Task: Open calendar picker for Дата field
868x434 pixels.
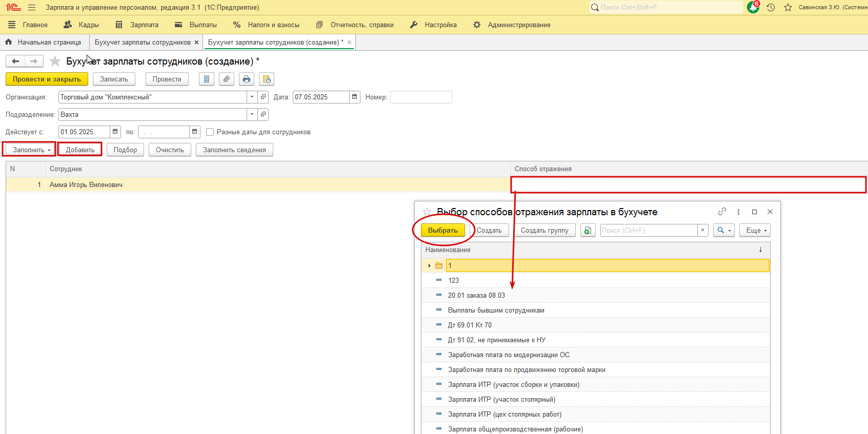Action: click(354, 97)
